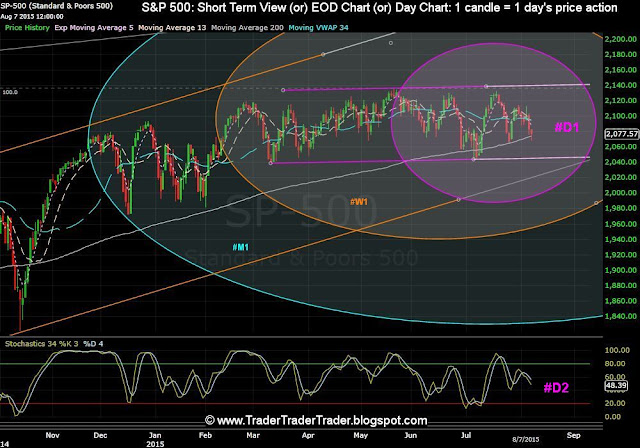Click the Sep label on the time axis
This screenshot has height=448, width=640.
[x=573, y=435]
